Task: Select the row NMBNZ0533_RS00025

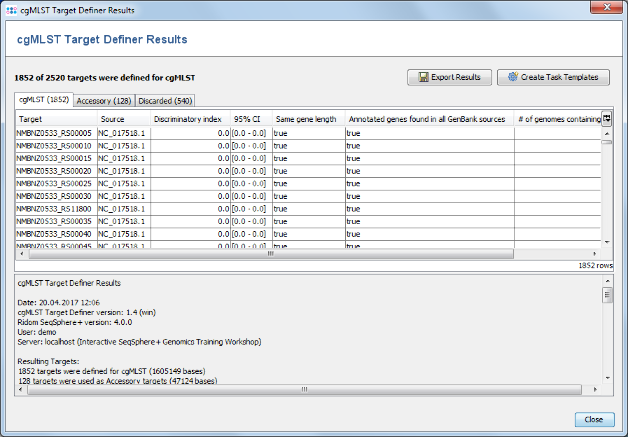Action: tap(308, 183)
